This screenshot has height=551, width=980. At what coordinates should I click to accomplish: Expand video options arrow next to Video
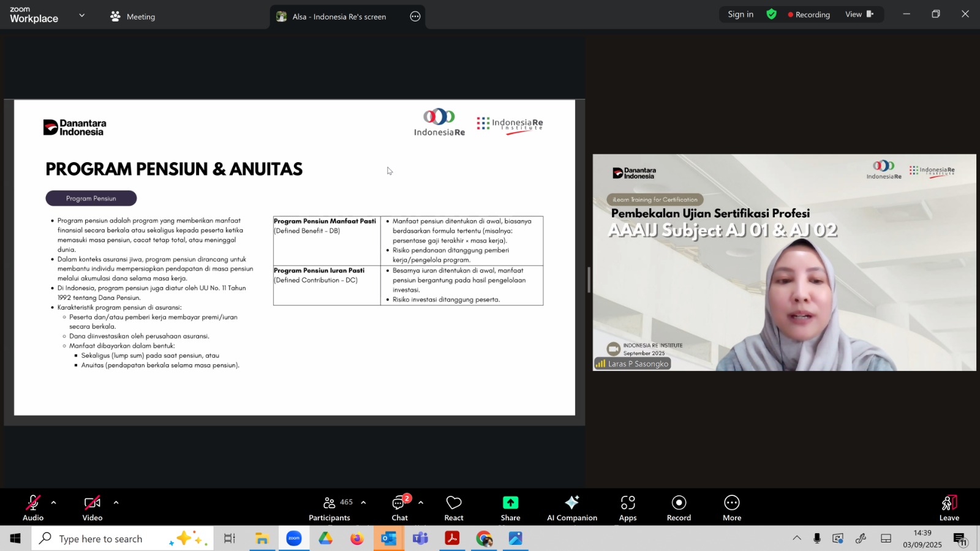[116, 503]
